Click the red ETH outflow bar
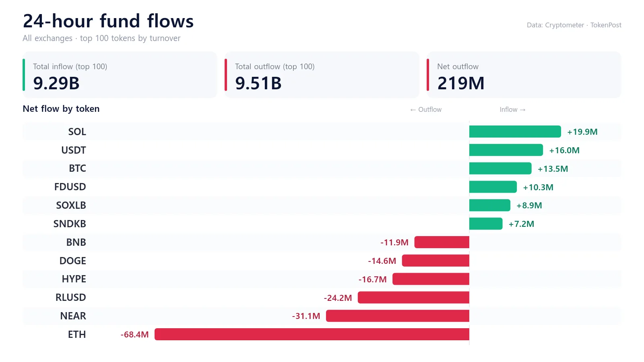644x362 pixels. pos(312,334)
